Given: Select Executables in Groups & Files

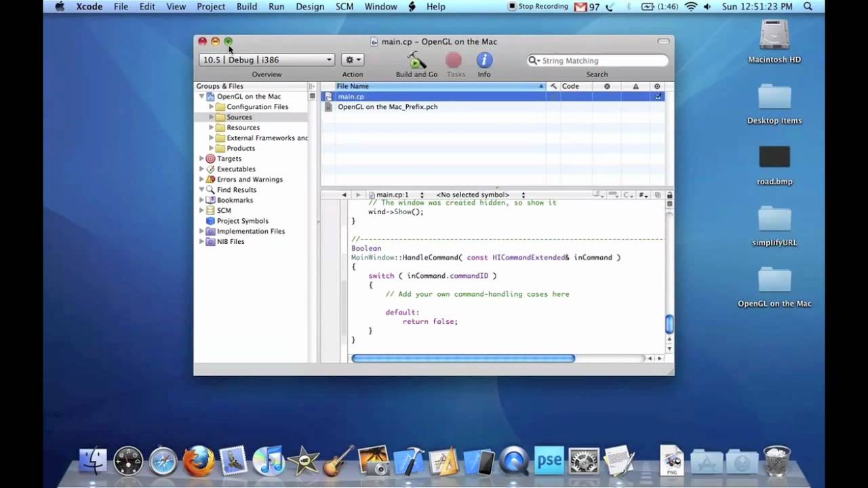Looking at the screenshot, I should click(236, 169).
